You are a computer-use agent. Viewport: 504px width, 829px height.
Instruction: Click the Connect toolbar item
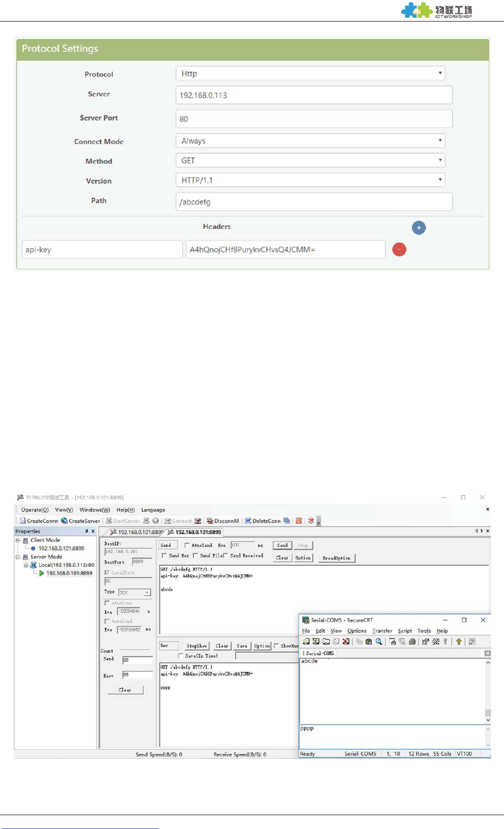[178, 520]
